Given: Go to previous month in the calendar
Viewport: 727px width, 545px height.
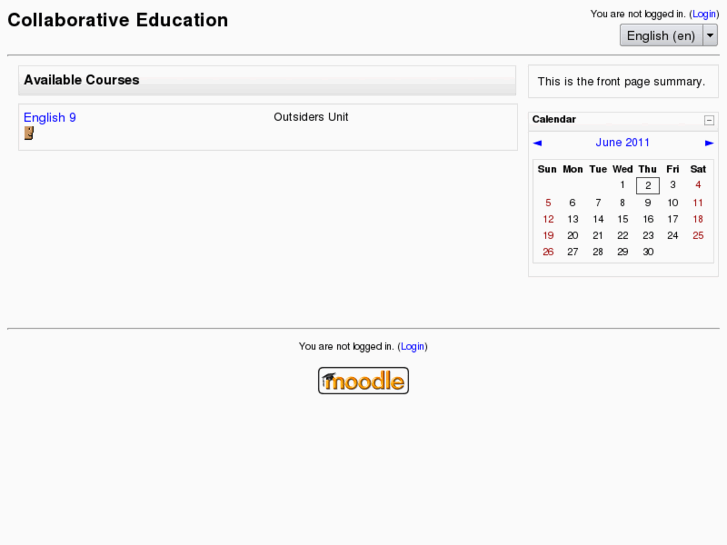Looking at the screenshot, I should tap(537, 143).
